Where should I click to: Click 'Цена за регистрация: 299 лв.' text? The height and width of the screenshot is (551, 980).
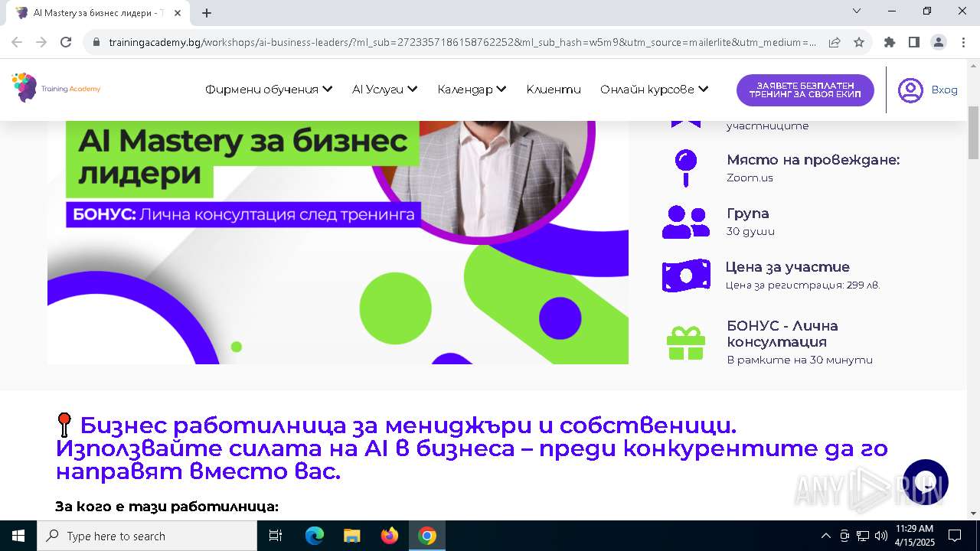click(x=802, y=285)
